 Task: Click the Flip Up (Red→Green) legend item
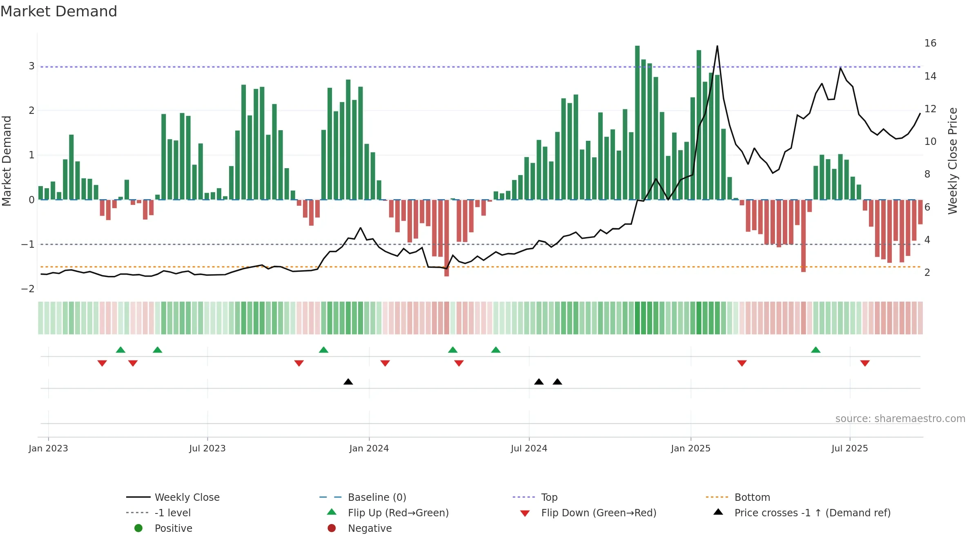pyautogui.click(x=388, y=513)
